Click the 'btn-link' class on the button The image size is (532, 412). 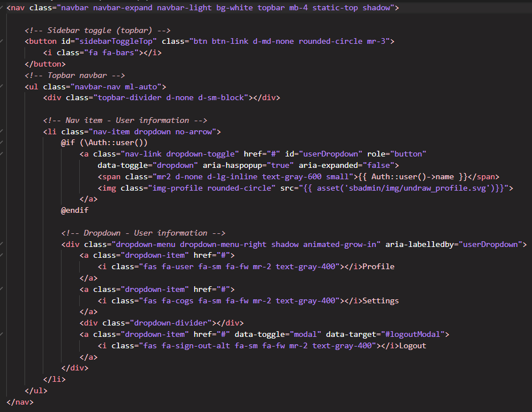tap(230, 42)
